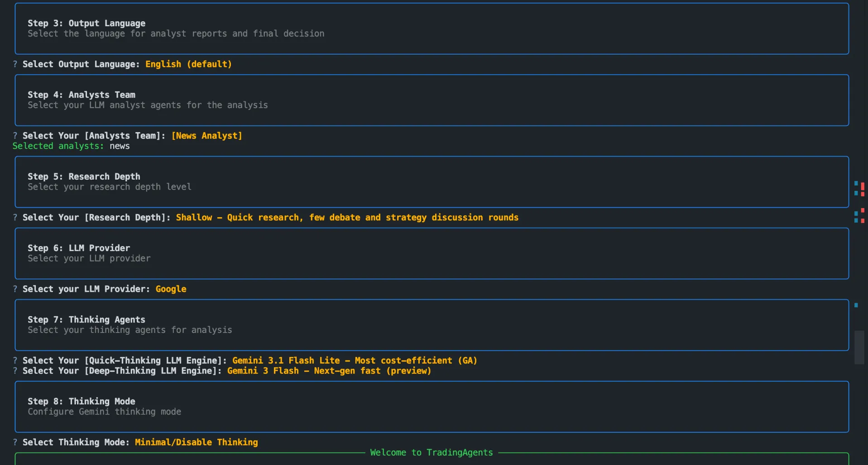The height and width of the screenshot is (465, 868).
Task: Select the 'Shallow – Quick research' answer text
Action: 347,218
